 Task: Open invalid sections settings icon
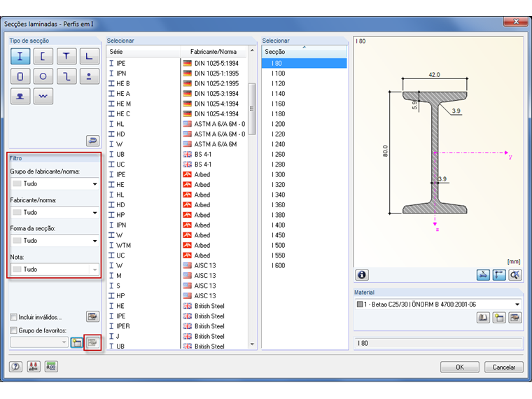click(92, 316)
